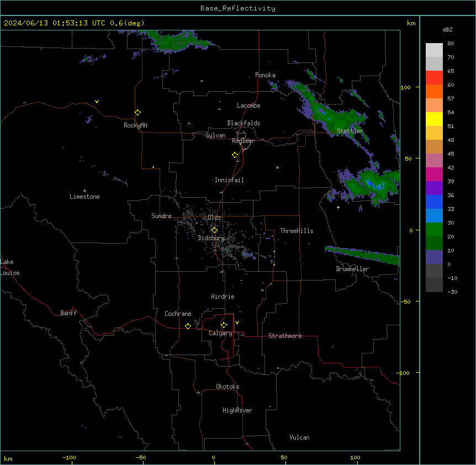476x465 pixels.
Task: Click the Innisfail town label
Action: pyautogui.click(x=229, y=180)
